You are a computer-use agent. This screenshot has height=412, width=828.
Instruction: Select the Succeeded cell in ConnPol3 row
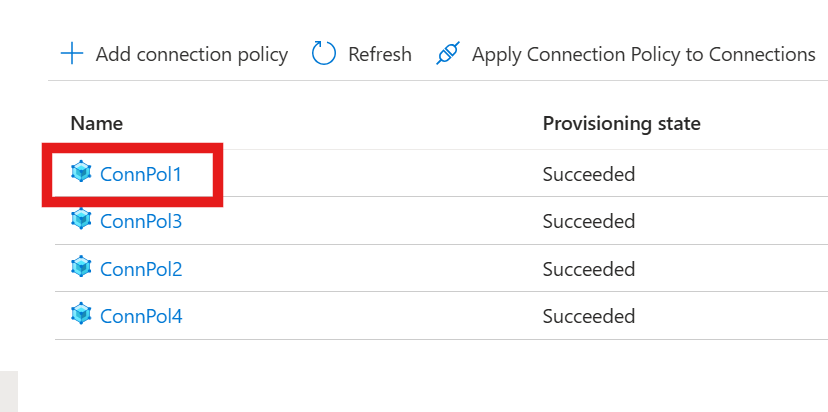[x=589, y=221]
